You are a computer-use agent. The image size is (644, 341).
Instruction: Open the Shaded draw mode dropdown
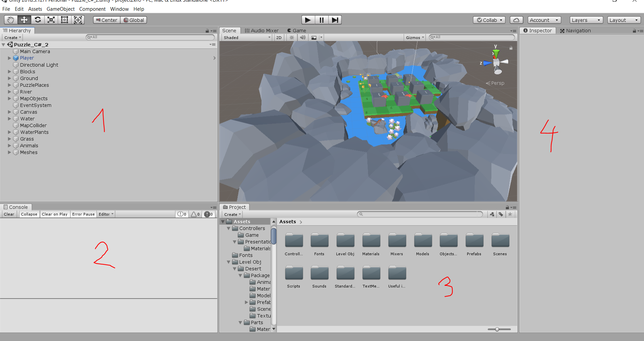coord(247,37)
